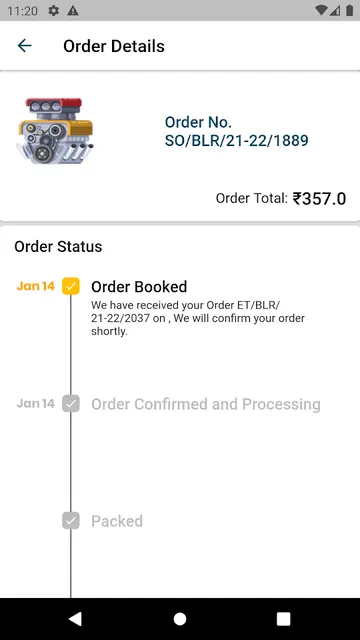Select the grey Packed checkbox

(71, 521)
